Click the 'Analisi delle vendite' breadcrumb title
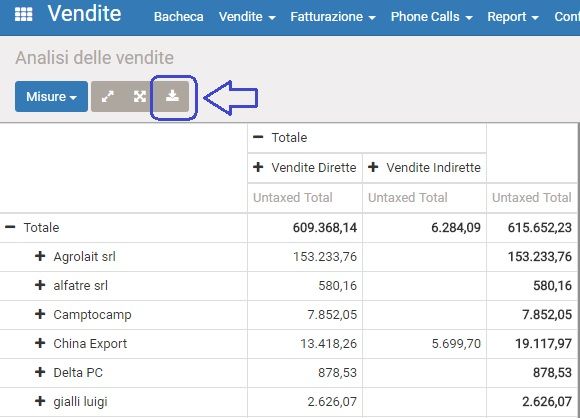This screenshot has width=580, height=418. point(95,58)
